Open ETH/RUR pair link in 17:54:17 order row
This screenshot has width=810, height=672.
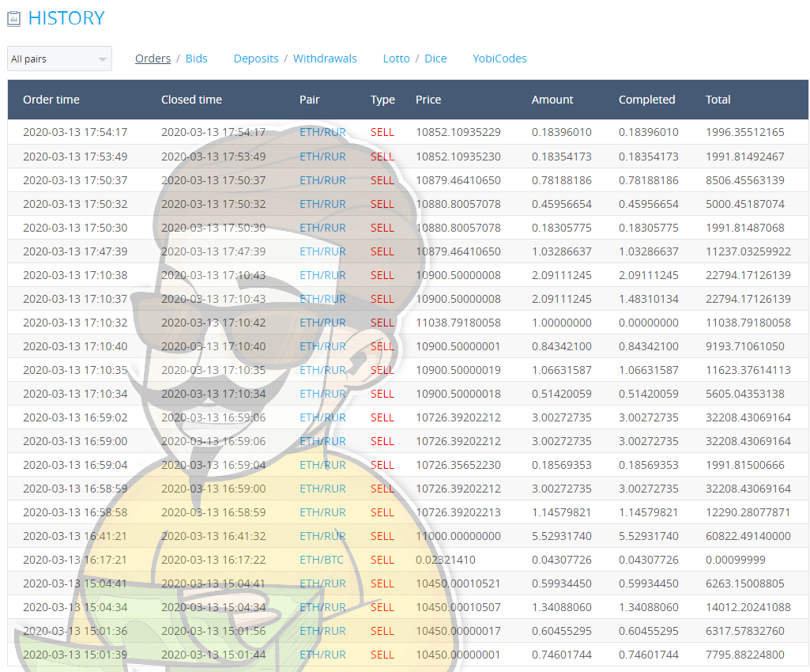pyautogui.click(x=323, y=132)
